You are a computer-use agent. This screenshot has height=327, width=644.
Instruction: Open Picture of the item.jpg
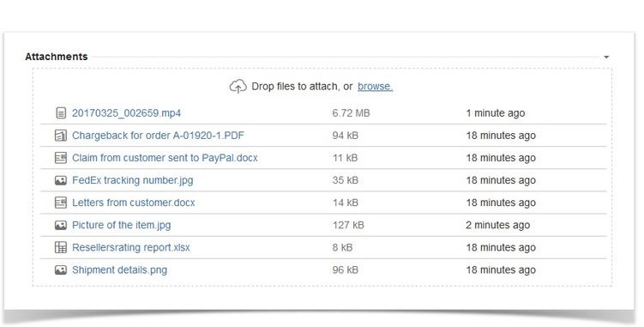coord(121,225)
